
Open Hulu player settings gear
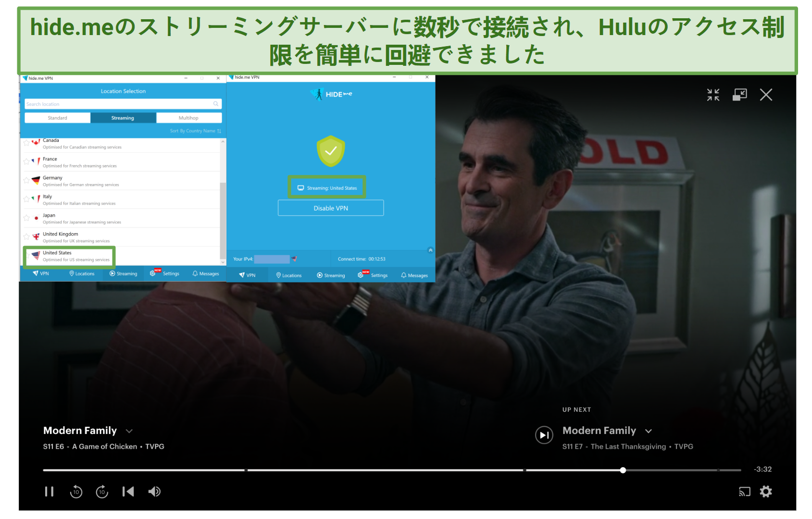[766, 491]
